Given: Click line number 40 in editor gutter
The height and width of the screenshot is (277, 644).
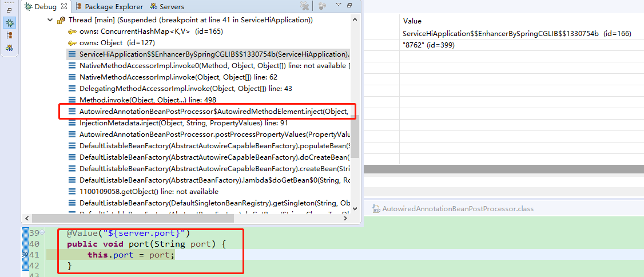Looking at the screenshot, I should point(34,244).
